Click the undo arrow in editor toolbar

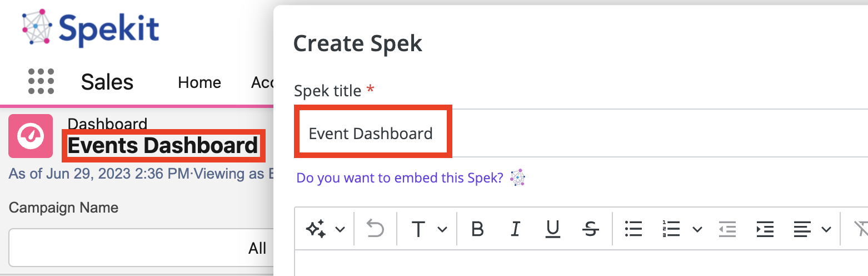point(375,229)
